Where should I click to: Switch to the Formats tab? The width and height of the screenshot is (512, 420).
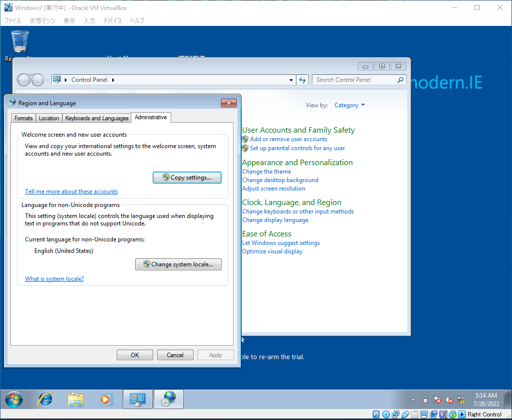click(x=23, y=118)
